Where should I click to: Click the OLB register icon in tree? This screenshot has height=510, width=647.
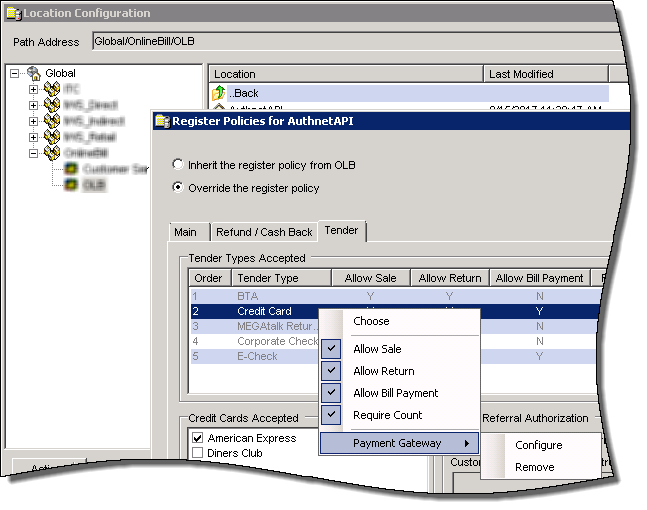[x=71, y=186]
